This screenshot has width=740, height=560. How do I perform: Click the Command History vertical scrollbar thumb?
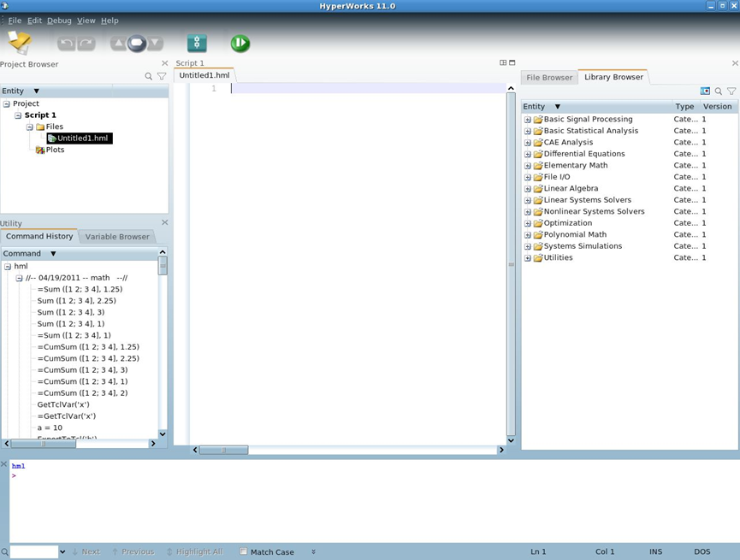163,266
